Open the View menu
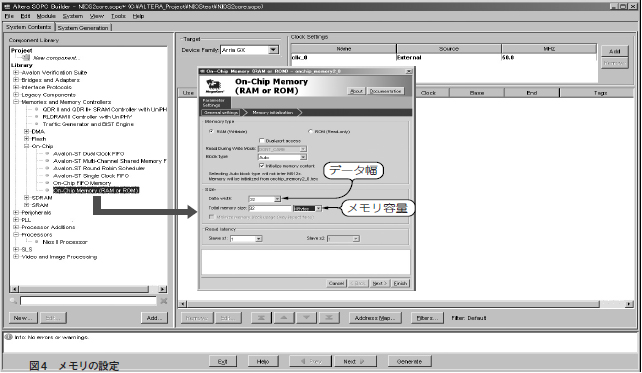The image size is (642, 373). pyautogui.click(x=97, y=16)
